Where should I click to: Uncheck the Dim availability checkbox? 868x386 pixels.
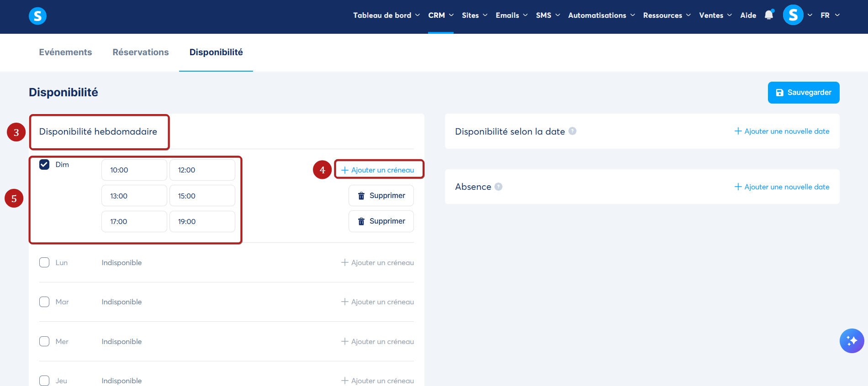[44, 164]
